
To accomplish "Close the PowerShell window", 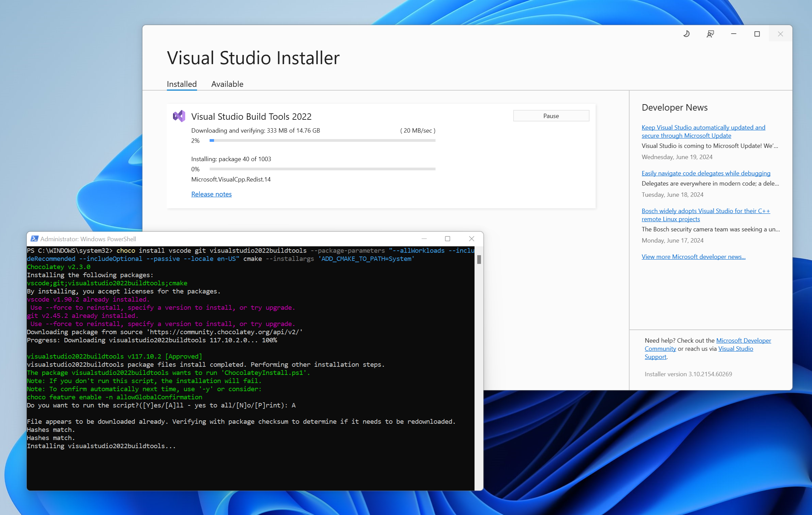I will (x=471, y=239).
